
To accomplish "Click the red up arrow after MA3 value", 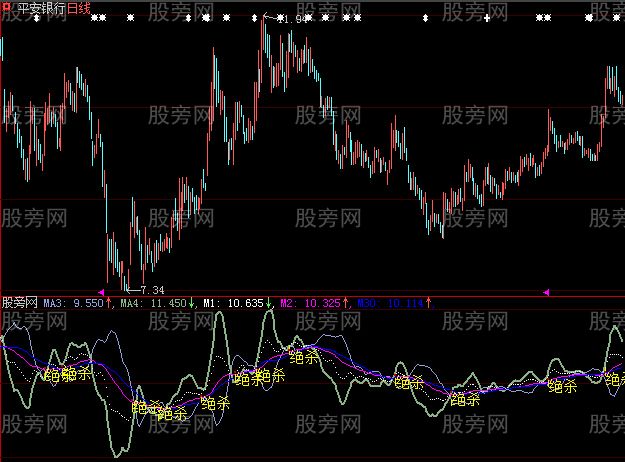I will pyautogui.click(x=109, y=301).
